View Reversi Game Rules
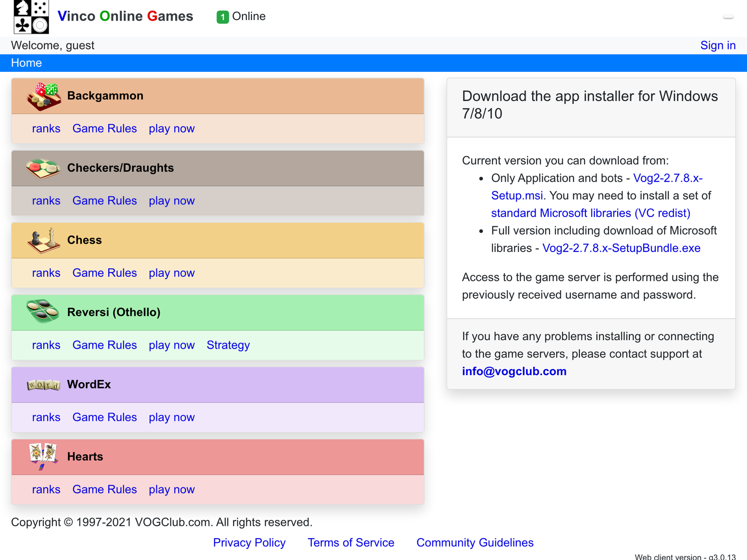 pos(105,345)
